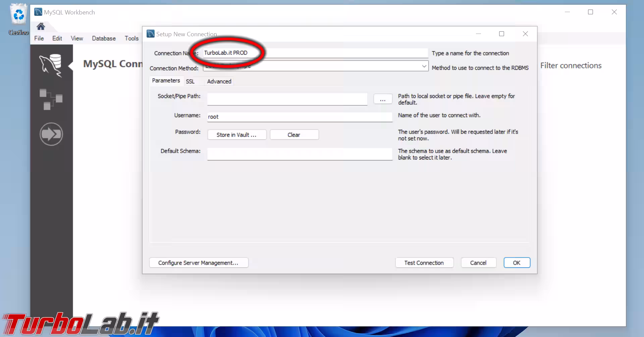Click the Default Schema field

click(300, 154)
